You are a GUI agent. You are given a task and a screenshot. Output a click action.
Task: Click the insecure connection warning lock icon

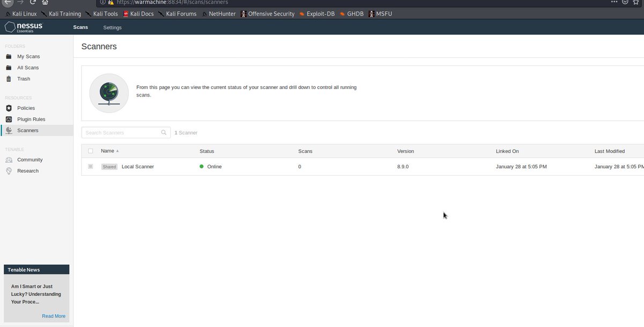pyautogui.click(x=111, y=2)
